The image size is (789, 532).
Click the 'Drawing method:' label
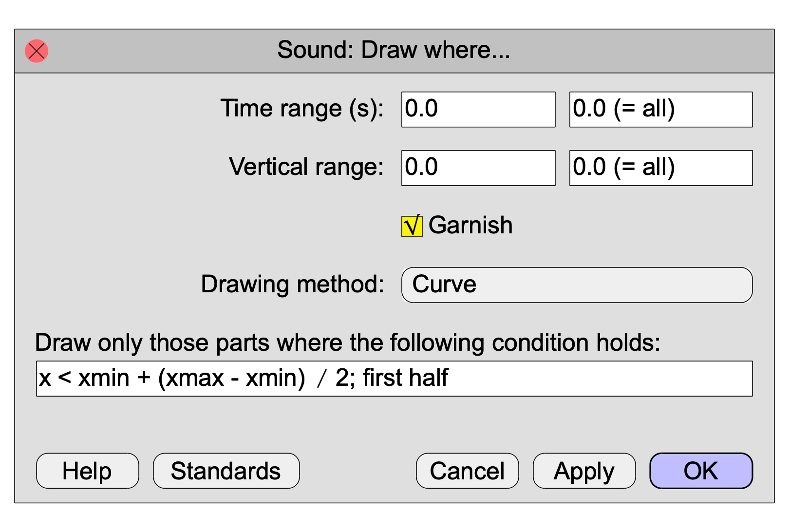coord(293,285)
